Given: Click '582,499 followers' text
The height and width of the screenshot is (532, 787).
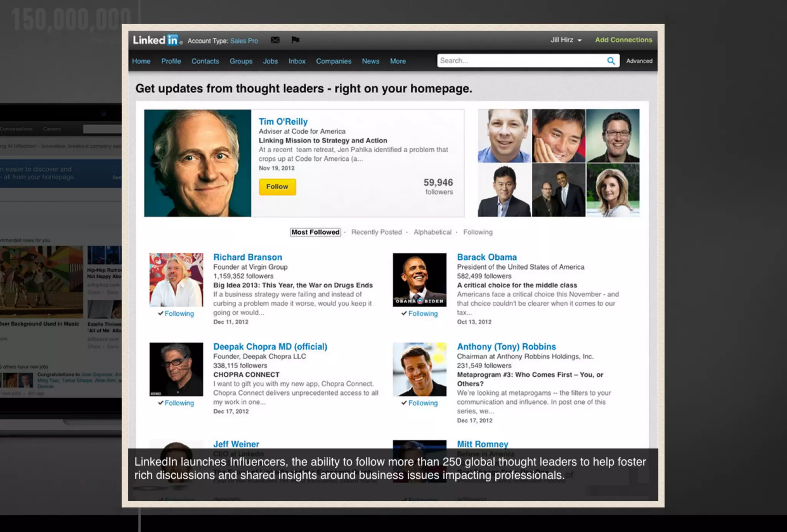Looking at the screenshot, I should pyautogui.click(x=484, y=276).
